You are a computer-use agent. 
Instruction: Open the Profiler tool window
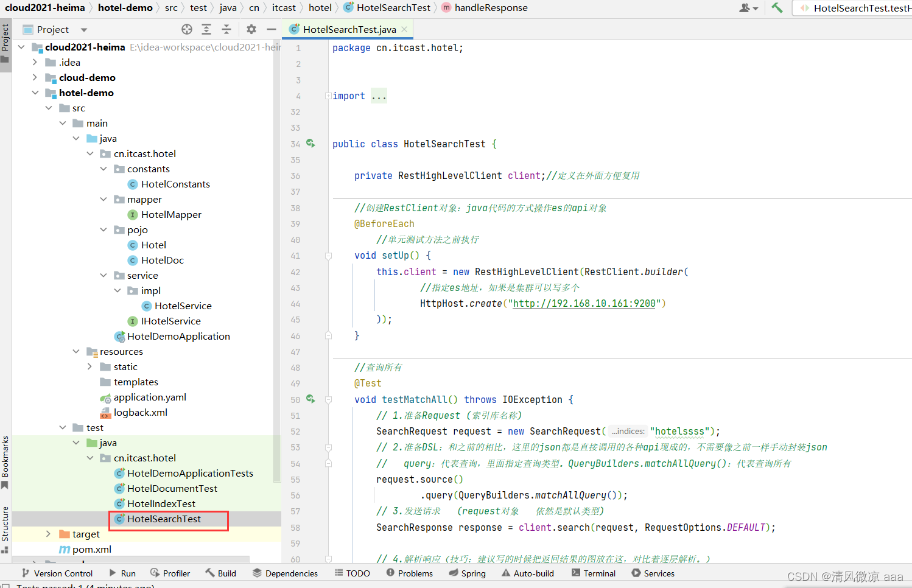(170, 573)
